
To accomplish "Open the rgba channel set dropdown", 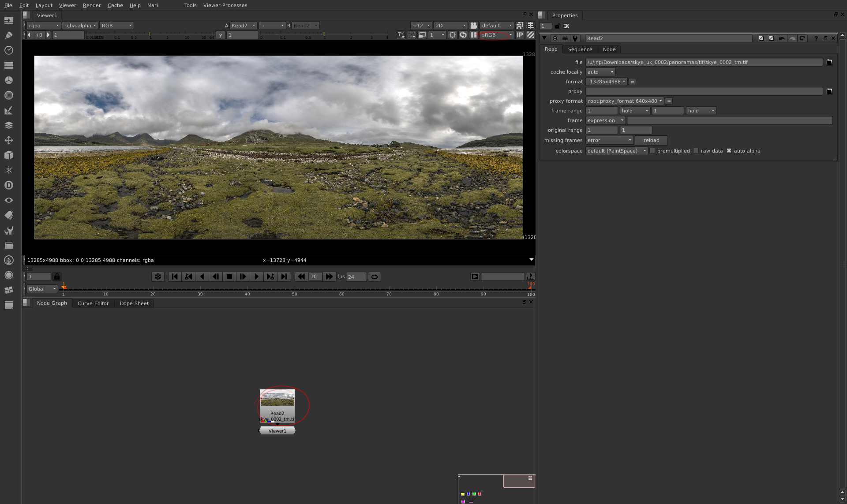I will (44, 26).
